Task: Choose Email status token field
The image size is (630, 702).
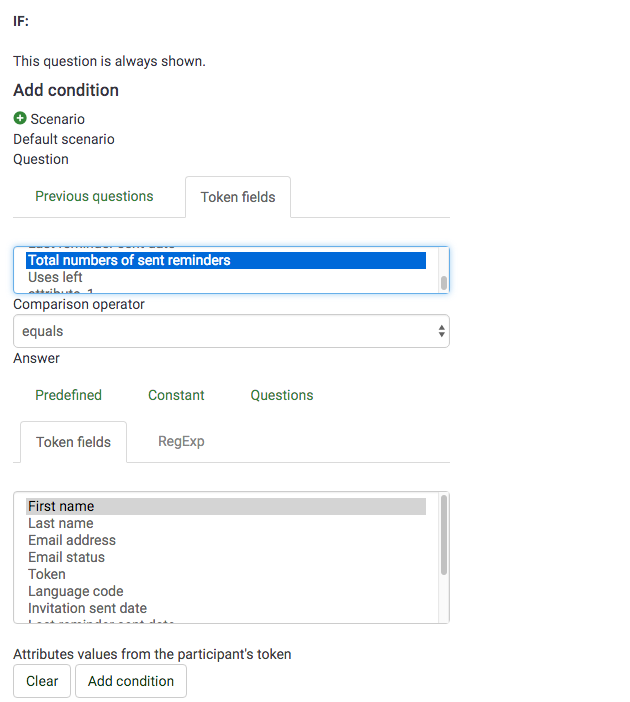Action: point(66,557)
